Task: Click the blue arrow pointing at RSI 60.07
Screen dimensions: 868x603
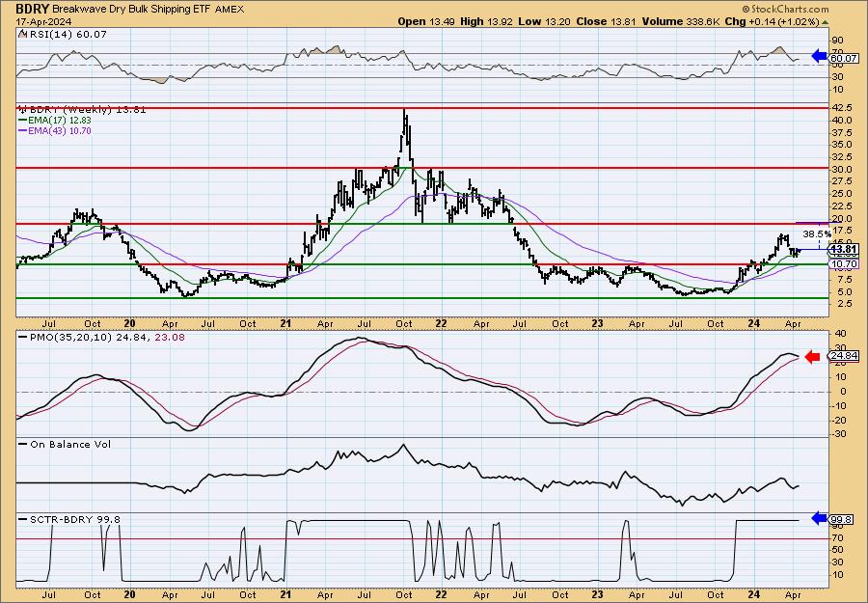Action: 819,55
